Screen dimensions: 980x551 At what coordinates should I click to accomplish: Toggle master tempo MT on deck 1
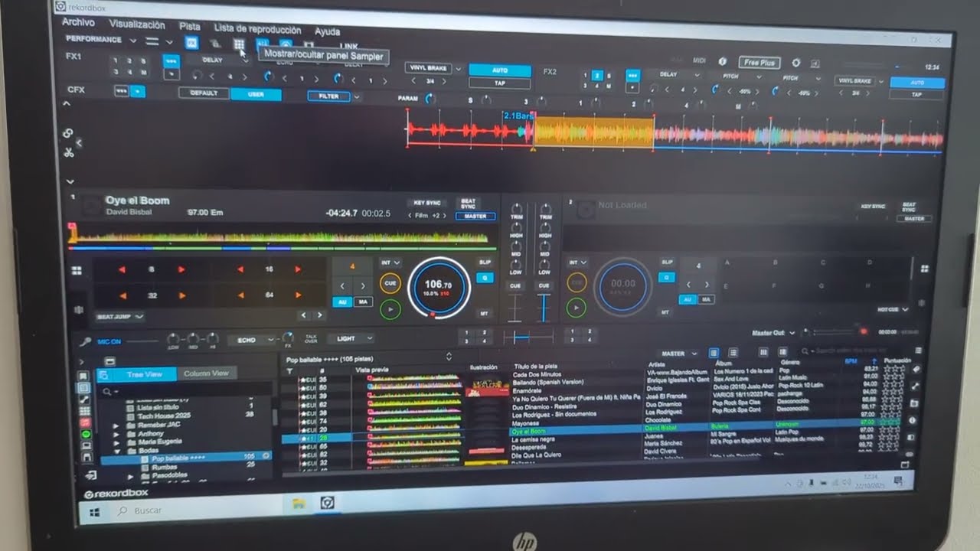point(485,313)
